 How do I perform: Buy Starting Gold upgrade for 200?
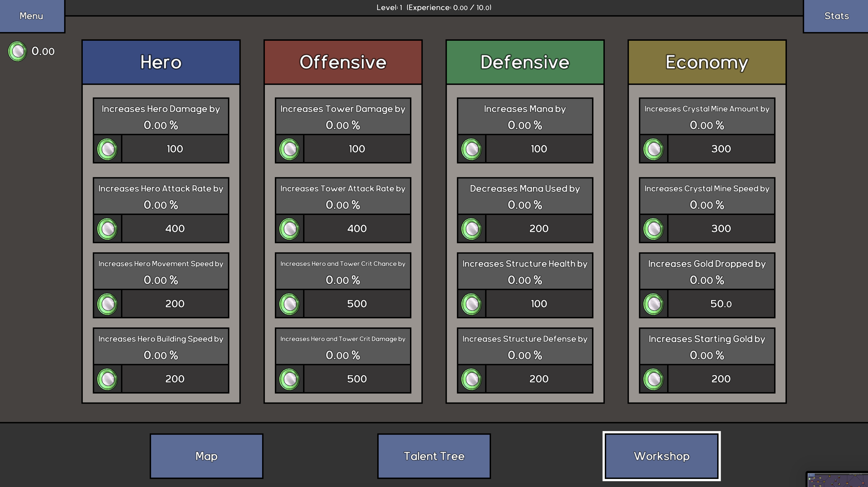point(721,379)
